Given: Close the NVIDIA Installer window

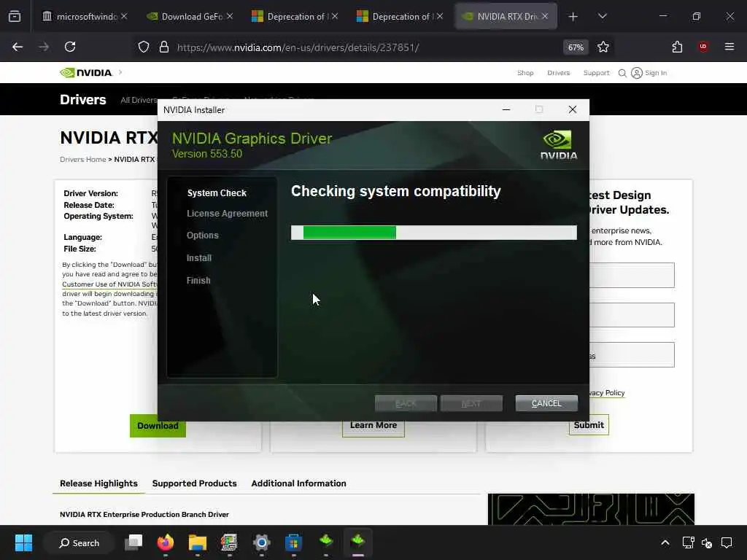Looking at the screenshot, I should [573, 109].
